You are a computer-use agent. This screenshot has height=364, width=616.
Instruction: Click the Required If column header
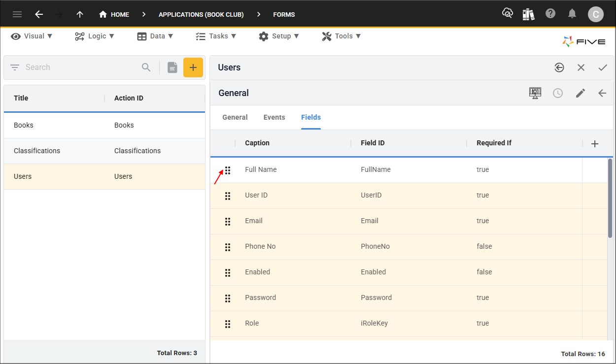[x=494, y=143]
